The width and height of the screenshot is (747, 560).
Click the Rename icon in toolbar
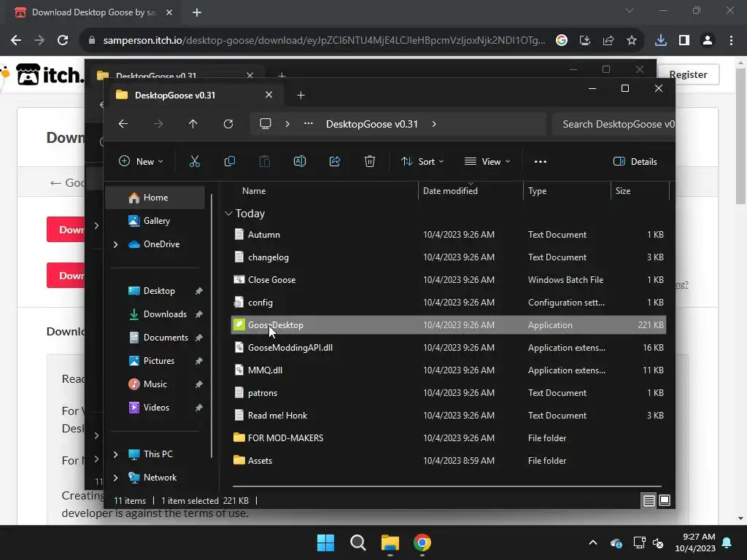pyautogui.click(x=300, y=161)
